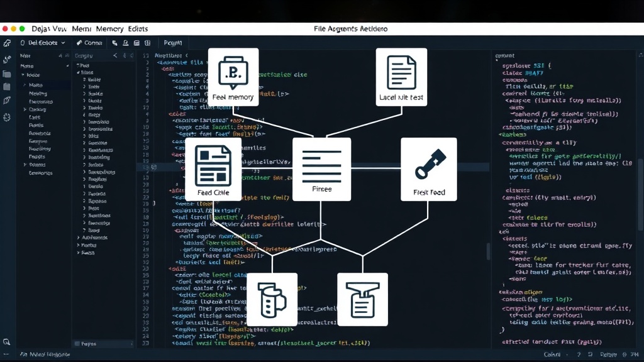Image resolution: width=644 pixels, height=362 pixels.
Task: Collapse the Mass parent node in second tree
Action: 78,72
